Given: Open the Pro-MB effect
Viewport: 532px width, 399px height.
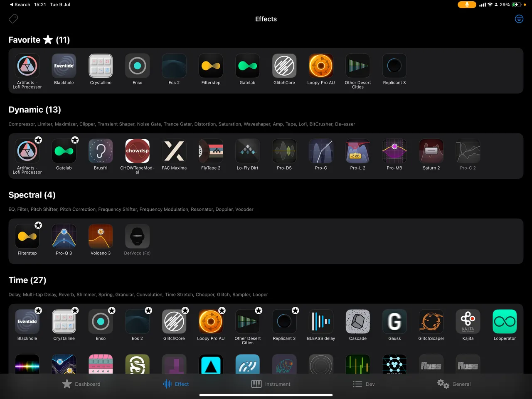Looking at the screenshot, I should tap(394, 151).
